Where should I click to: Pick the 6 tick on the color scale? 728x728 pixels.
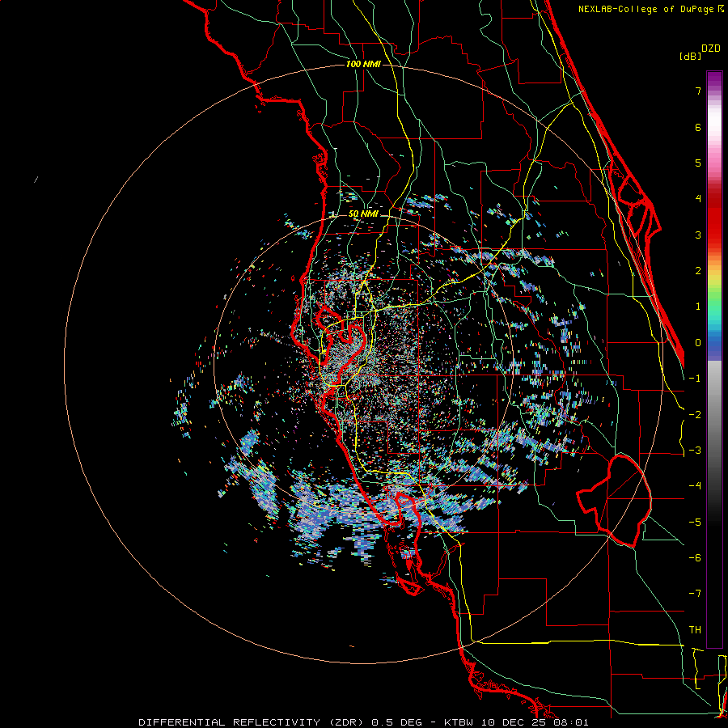tap(698, 127)
